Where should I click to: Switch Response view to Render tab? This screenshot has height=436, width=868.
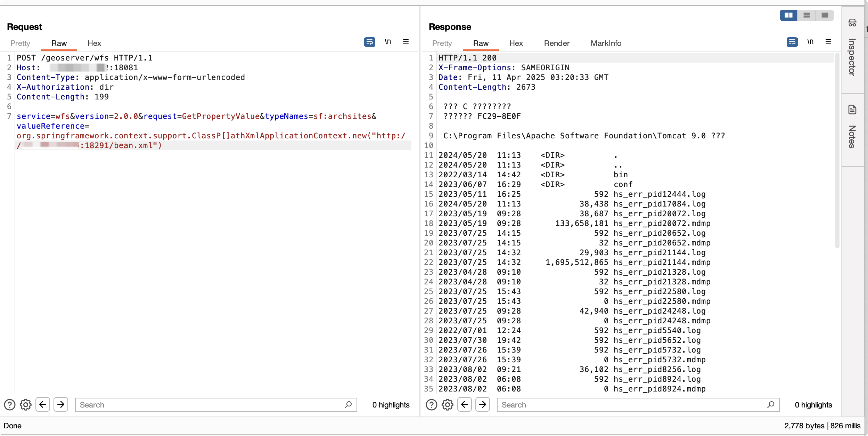pyautogui.click(x=557, y=43)
